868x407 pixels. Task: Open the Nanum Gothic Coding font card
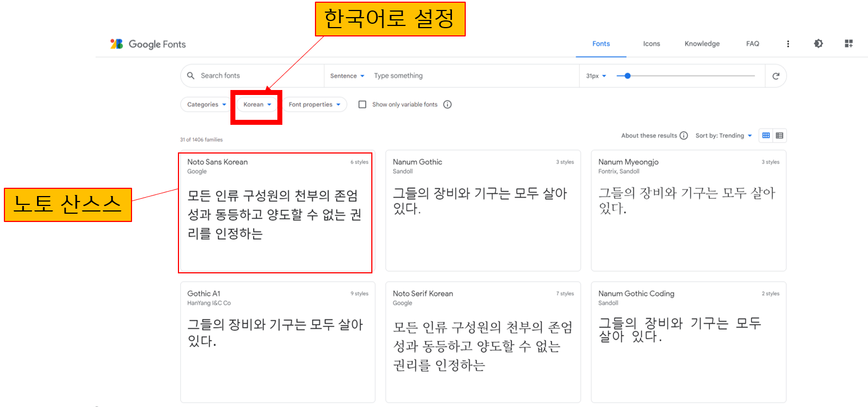point(688,342)
